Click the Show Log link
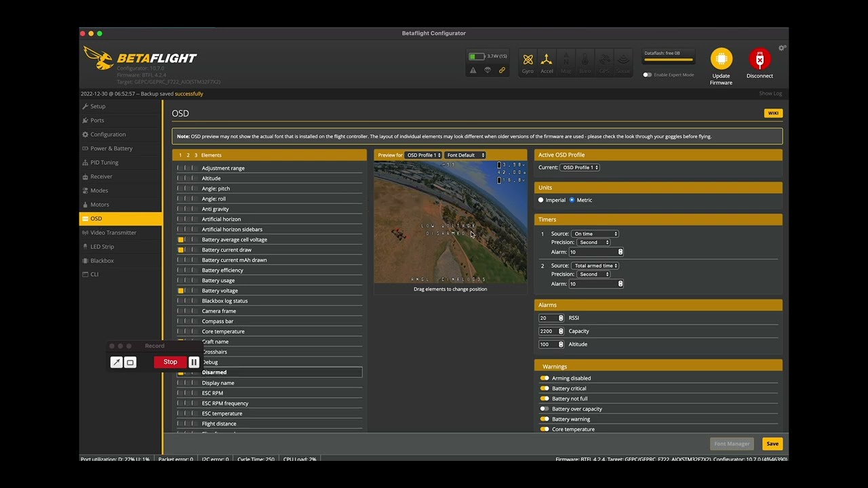 (770, 94)
